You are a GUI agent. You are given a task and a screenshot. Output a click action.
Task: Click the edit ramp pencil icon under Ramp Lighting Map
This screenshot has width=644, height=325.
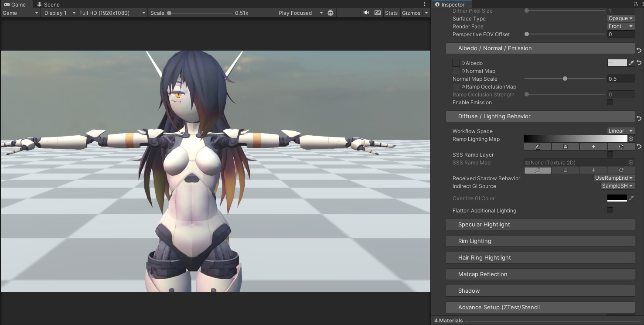pos(537,147)
